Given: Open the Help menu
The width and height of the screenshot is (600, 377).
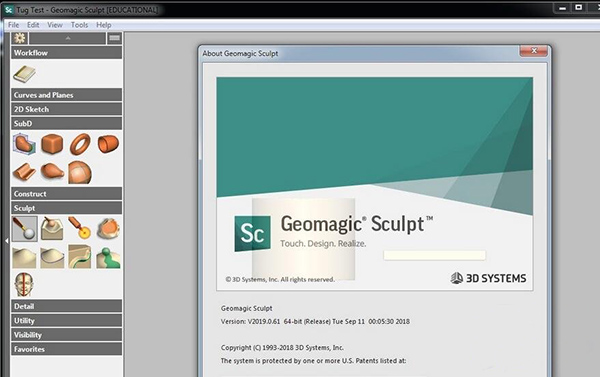Looking at the screenshot, I should (x=103, y=25).
